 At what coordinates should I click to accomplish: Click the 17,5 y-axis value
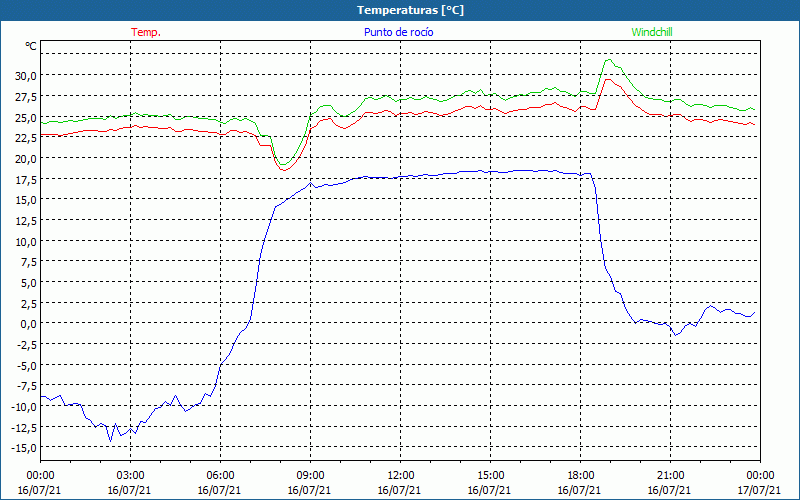tap(26, 179)
